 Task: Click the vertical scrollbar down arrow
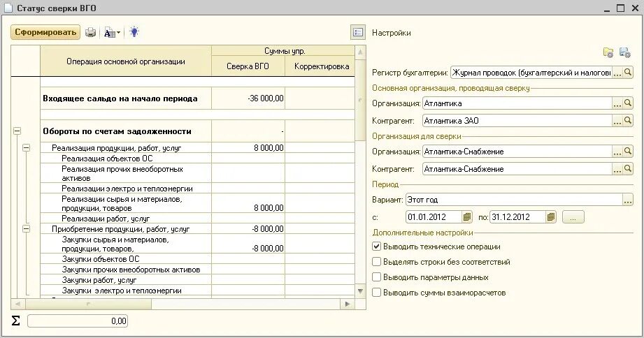(360, 291)
